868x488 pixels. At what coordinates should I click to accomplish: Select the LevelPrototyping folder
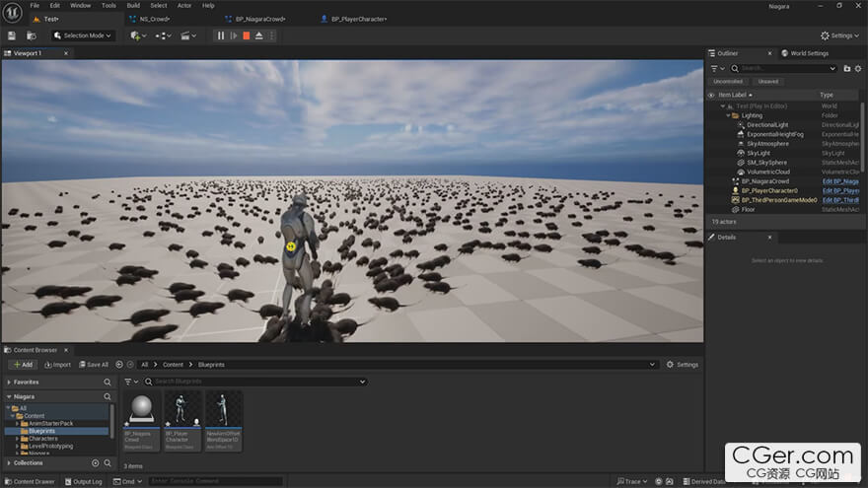tap(50, 446)
